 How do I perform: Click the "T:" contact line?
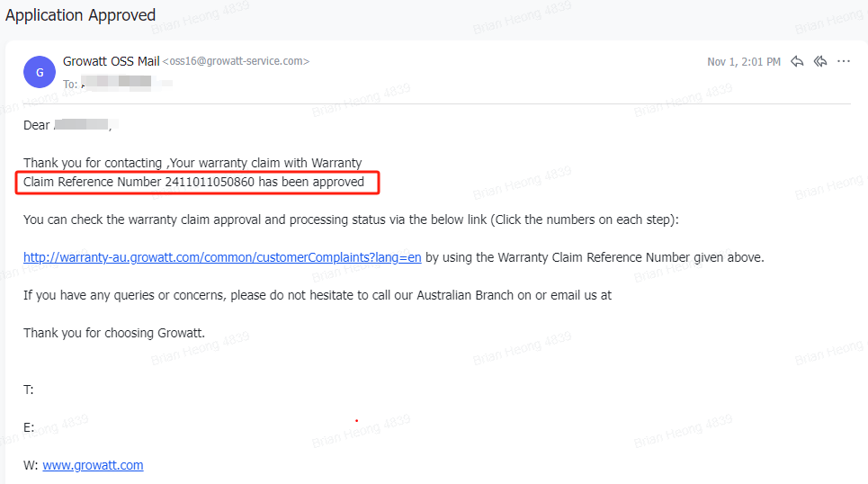click(29, 390)
